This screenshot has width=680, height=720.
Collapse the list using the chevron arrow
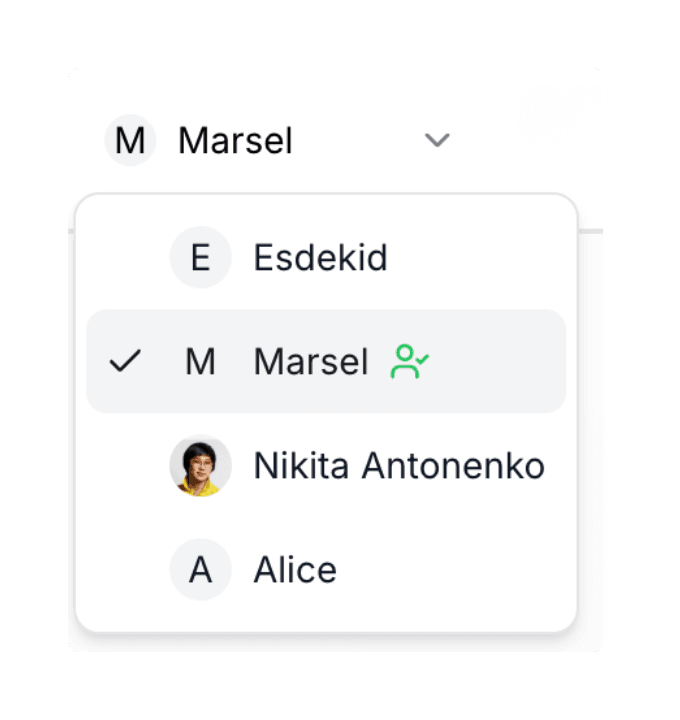(437, 140)
